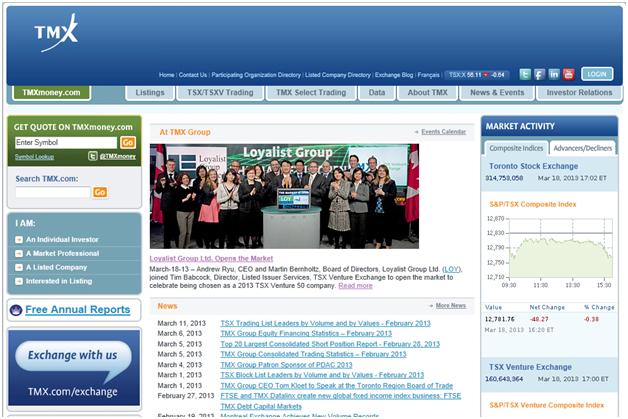Open TMX Group Consolidated Trading Statistics link
Screen dimensions: 628x419
pos(313,355)
